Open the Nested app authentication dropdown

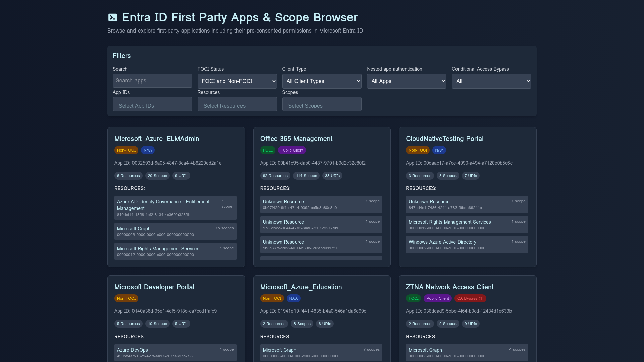click(407, 81)
